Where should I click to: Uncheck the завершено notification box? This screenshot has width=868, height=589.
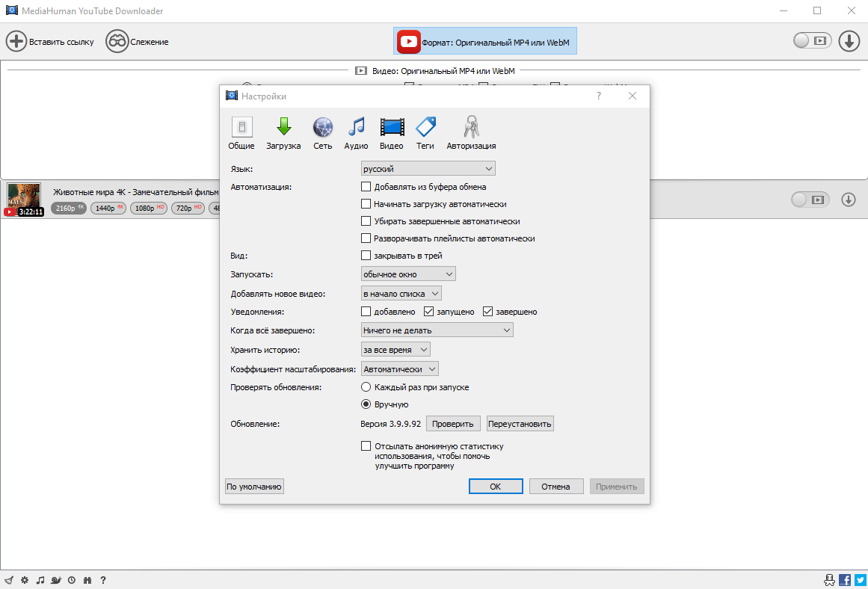point(487,311)
